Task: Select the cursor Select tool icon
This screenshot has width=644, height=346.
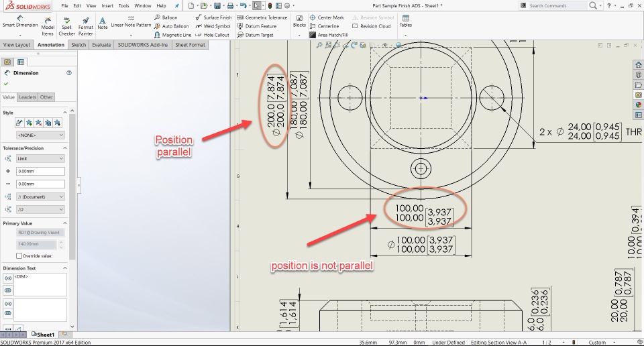Action: 257,6
